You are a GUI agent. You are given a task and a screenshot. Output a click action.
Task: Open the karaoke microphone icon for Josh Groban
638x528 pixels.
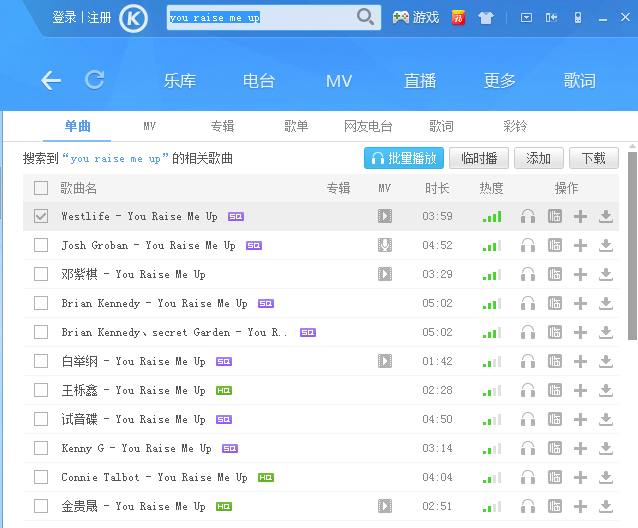click(x=384, y=245)
